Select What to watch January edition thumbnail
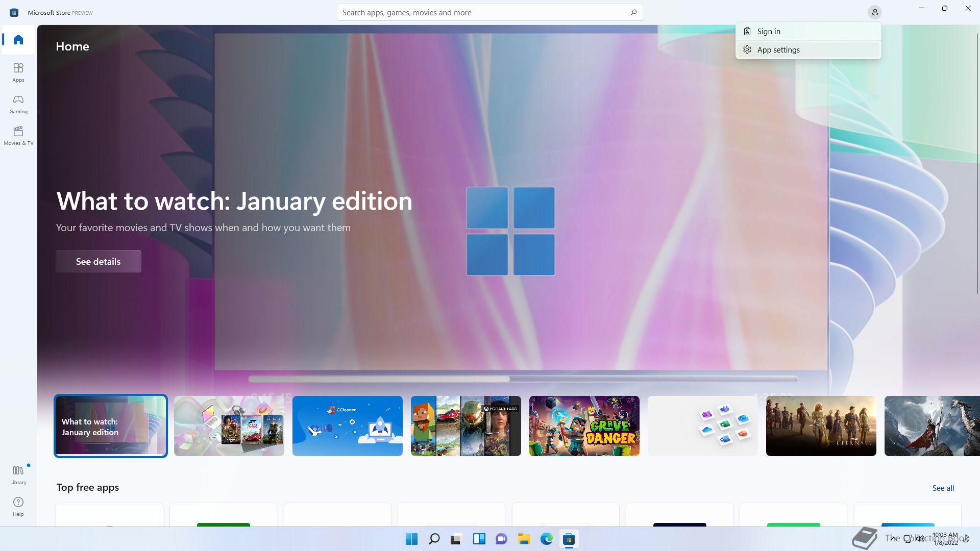This screenshot has height=551, width=980. [x=111, y=426]
